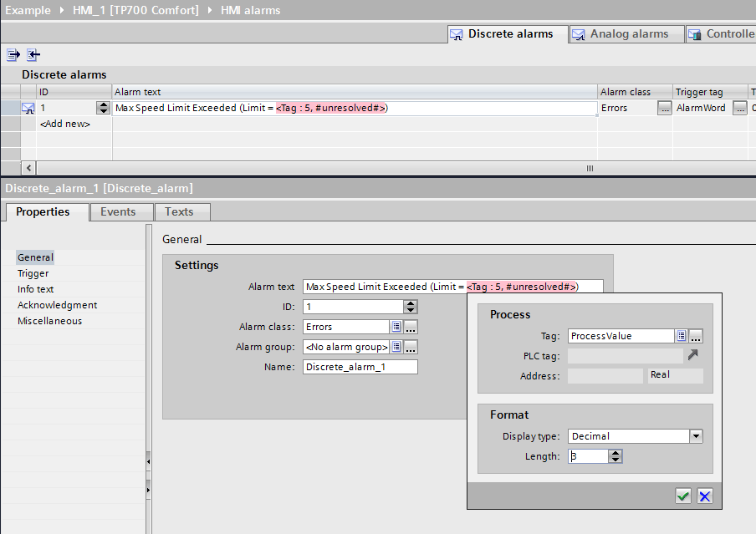The height and width of the screenshot is (534, 756).
Task: Select General in the properties navigation
Action: pyautogui.click(x=35, y=257)
